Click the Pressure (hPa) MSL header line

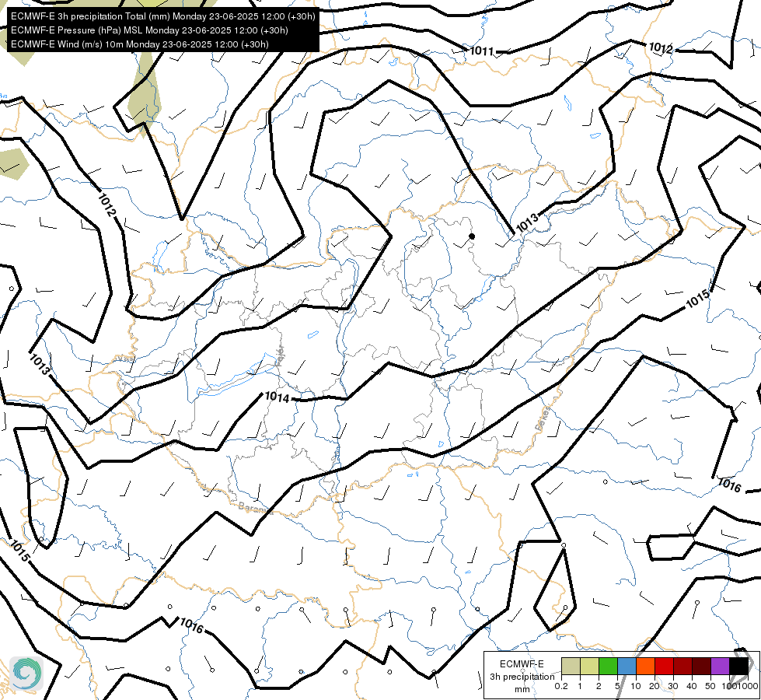(x=149, y=30)
